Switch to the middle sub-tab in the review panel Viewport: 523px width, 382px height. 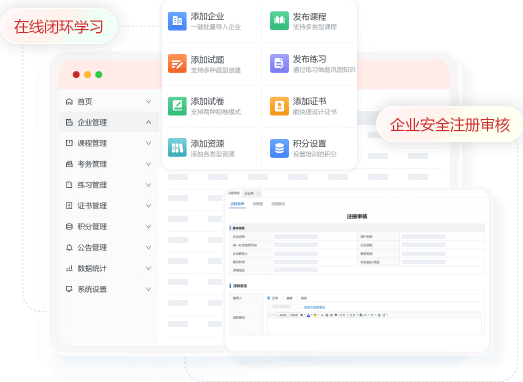(258, 204)
